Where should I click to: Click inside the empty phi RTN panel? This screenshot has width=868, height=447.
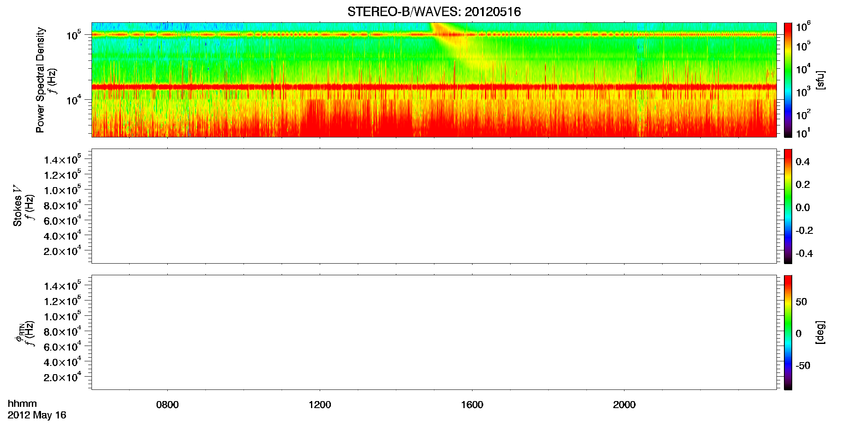pos(434,332)
